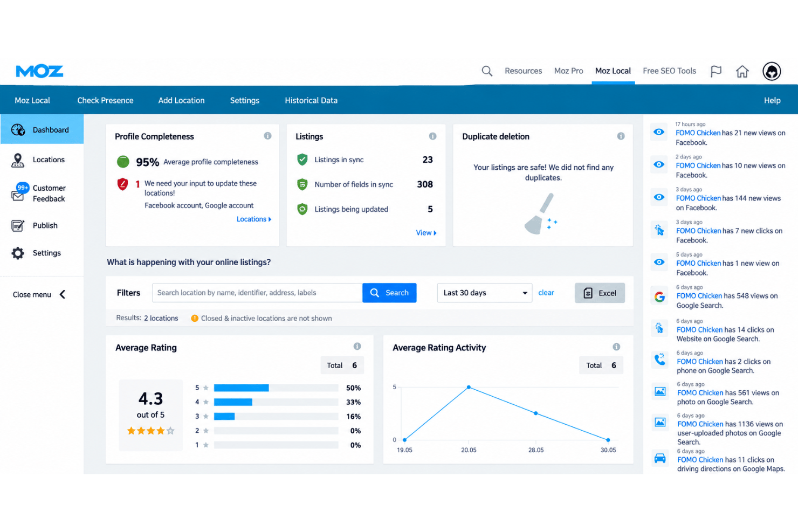Click the car driving directions icon
Image resolution: width=798 pixels, height=532 pixels.
point(660,459)
